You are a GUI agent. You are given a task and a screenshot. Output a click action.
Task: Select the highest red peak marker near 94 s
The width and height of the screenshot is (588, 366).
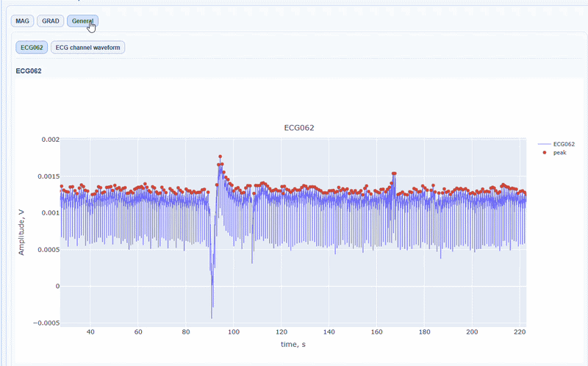(x=220, y=157)
